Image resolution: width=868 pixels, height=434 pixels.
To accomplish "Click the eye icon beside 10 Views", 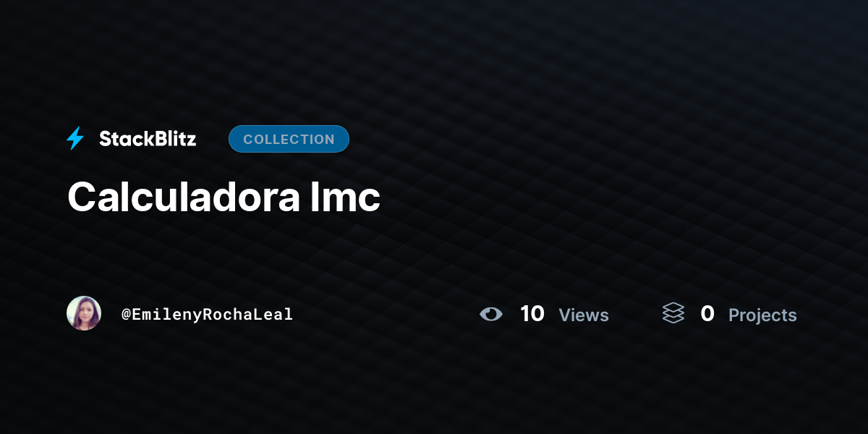I will [x=490, y=314].
